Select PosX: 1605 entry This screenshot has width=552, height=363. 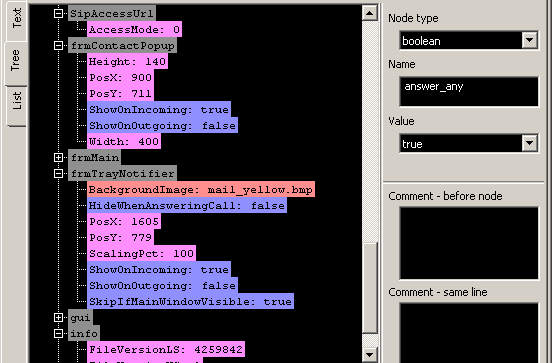tap(124, 221)
